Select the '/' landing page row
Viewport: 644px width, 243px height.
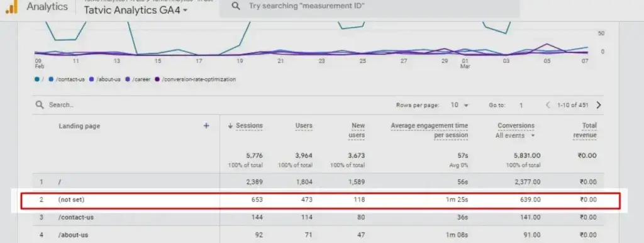point(318,182)
